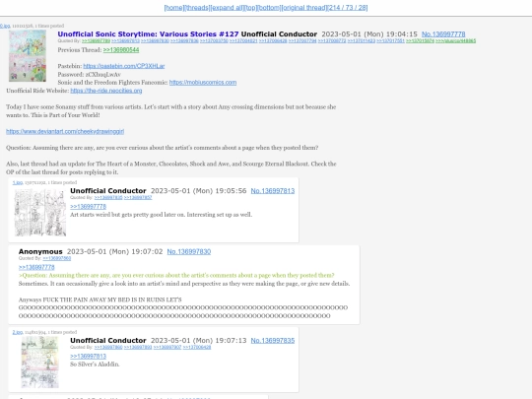Click the "So Silver's Aladdin." text
Image resolution: width=532 pixels, height=399 pixels.
pyautogui.click(x=95, y=365)
